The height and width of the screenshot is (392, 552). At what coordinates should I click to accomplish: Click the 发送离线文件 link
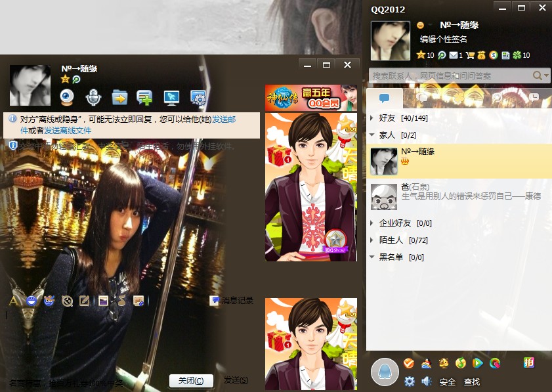[68, 130]
